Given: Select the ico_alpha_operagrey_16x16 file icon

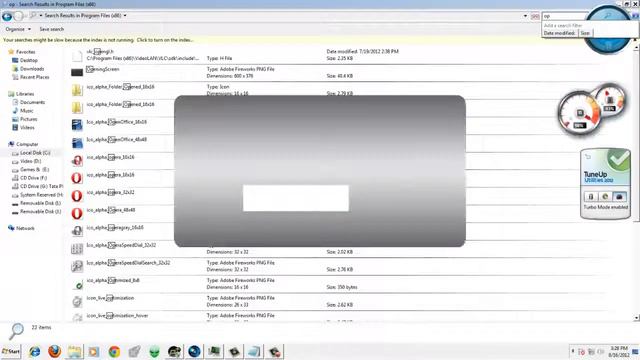Looking at the screenshot, I should click(x=77, y=231).
